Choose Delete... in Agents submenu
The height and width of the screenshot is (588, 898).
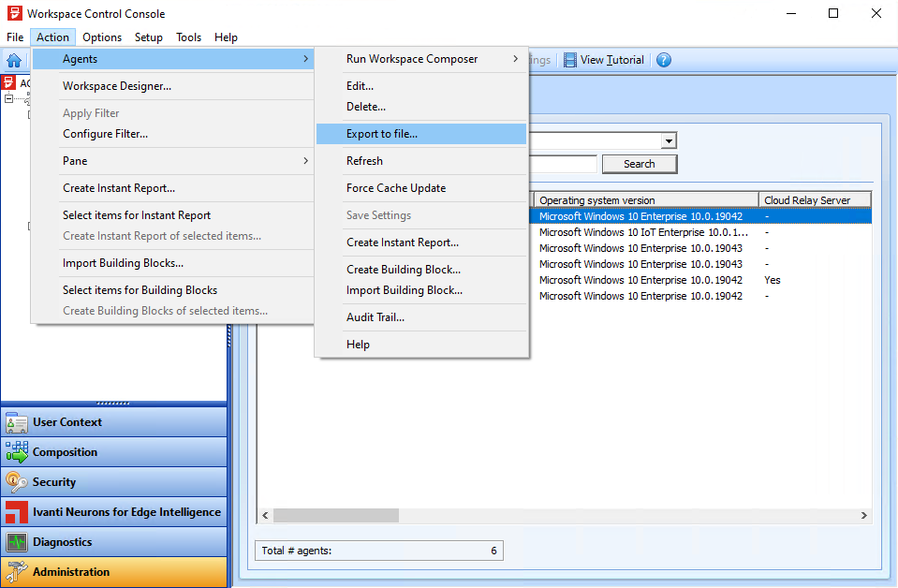point(421,107)
